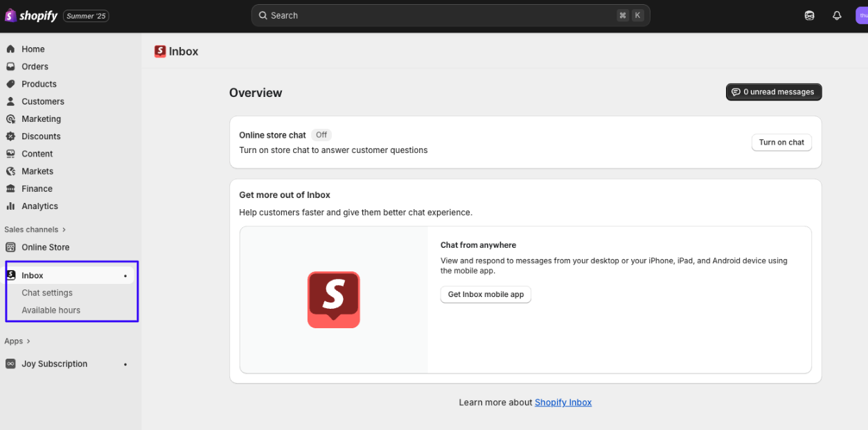868x430 pixels.
Task: Open the Summer '25 edition badge
Action: (x=86, y=15)
